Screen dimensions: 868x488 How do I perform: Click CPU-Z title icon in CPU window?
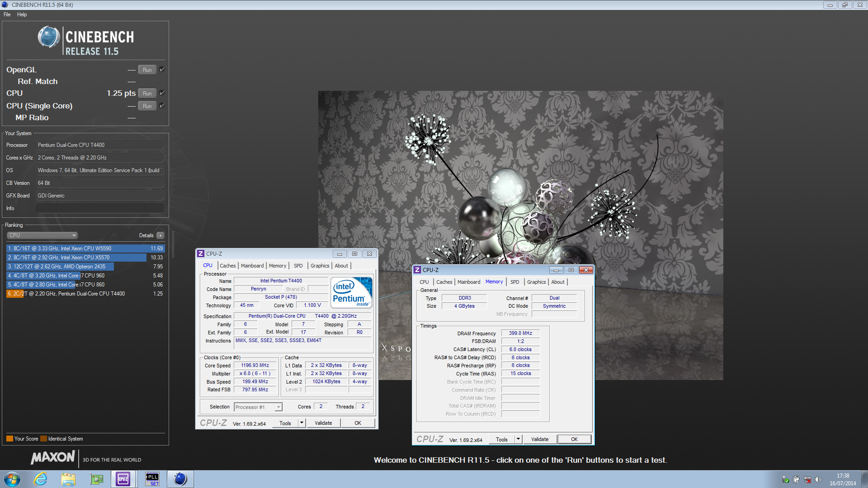[x=201, y=253]
